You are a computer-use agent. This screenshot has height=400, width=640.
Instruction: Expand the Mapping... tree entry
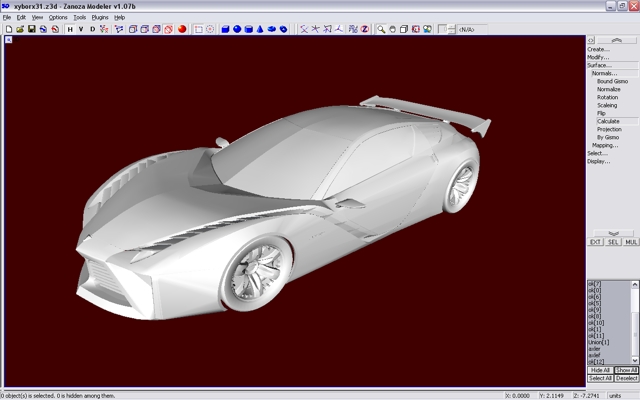604,145
